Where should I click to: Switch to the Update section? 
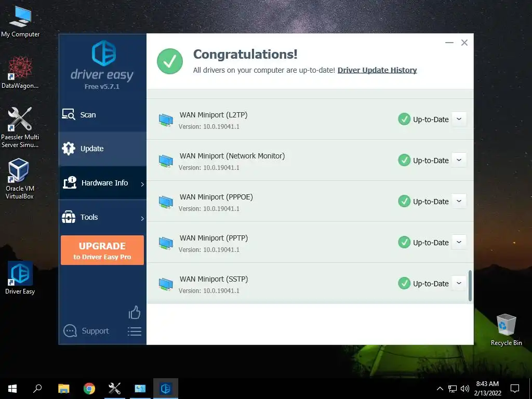pos(102,149)
